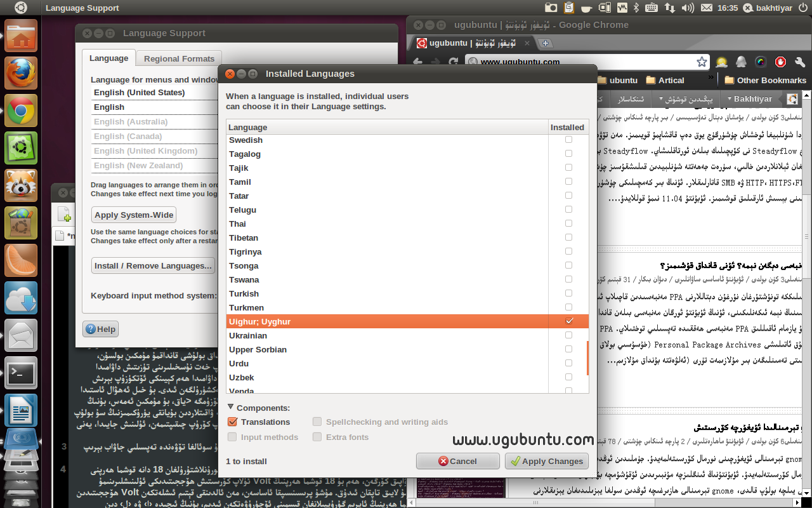Screen dimensions: 812x508
Task: Open Firefox from the launcher
Action: coord(21,74)
